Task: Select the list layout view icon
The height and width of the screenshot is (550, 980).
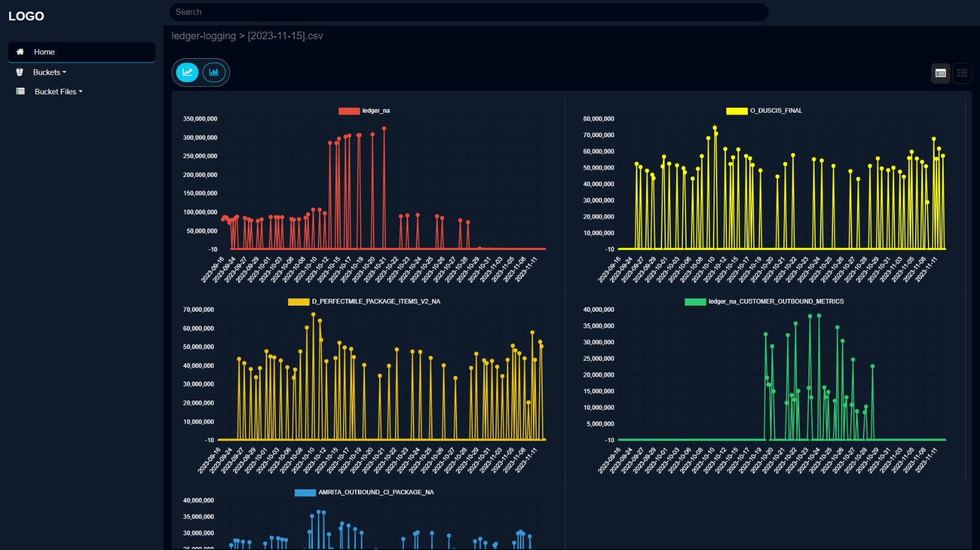Action: click(x=962, y=73)
